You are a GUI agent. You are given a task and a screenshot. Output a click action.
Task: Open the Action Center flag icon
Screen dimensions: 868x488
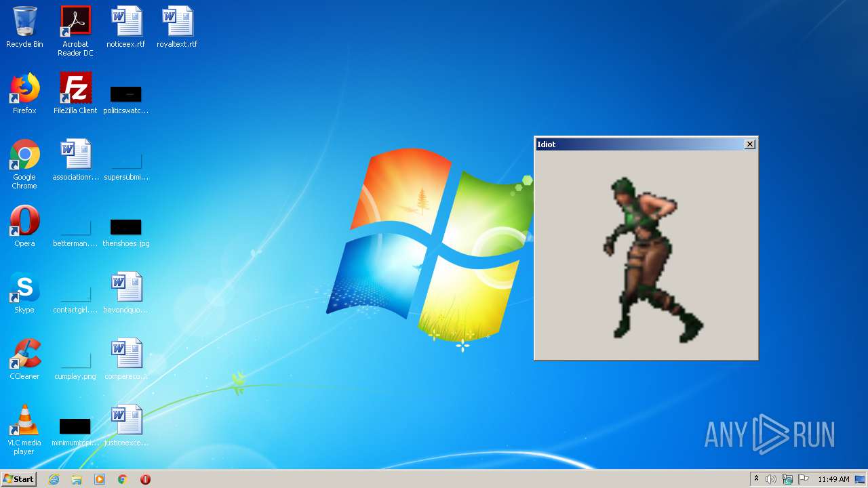[804, 479]
